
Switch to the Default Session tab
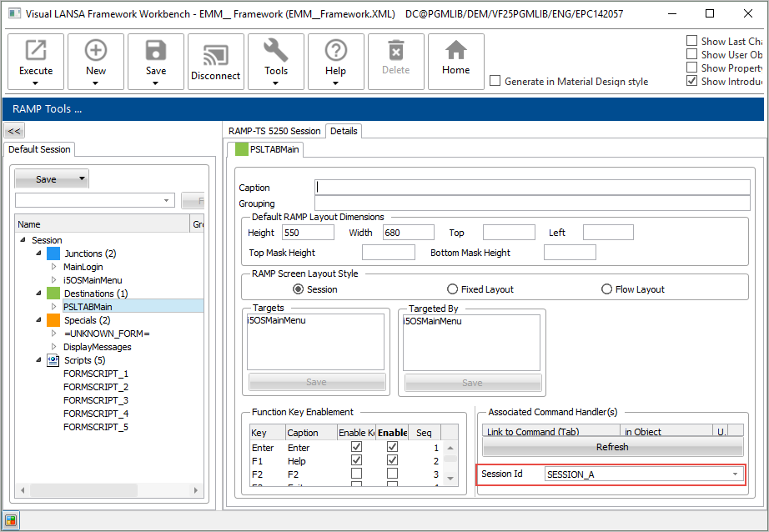click(x=39, y=149)
